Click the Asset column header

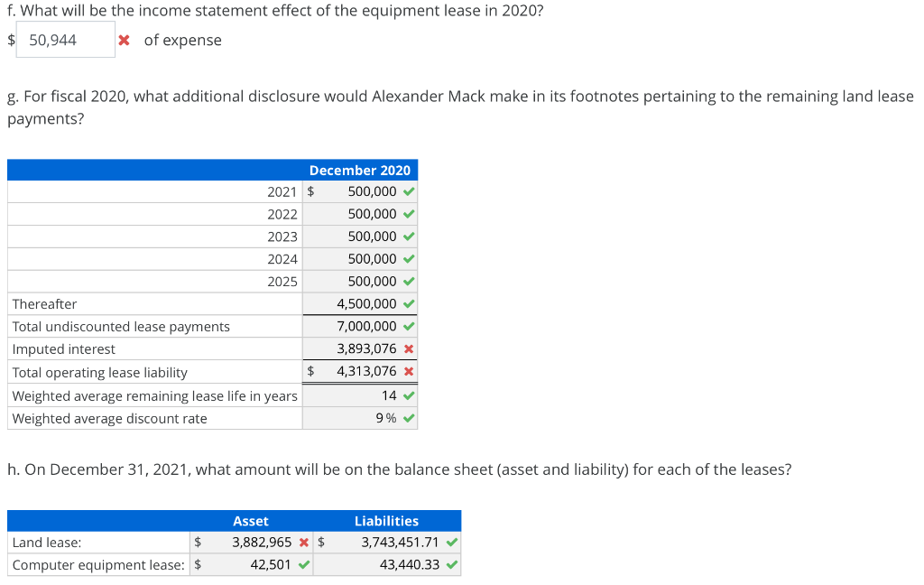[x=251, y=521]
